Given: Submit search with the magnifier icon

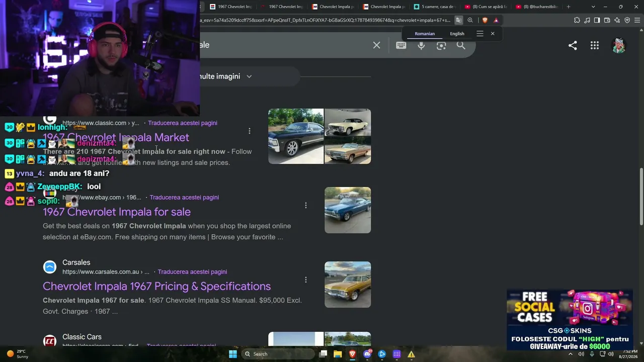Looking at the screenshot, I should pos(461,45).
